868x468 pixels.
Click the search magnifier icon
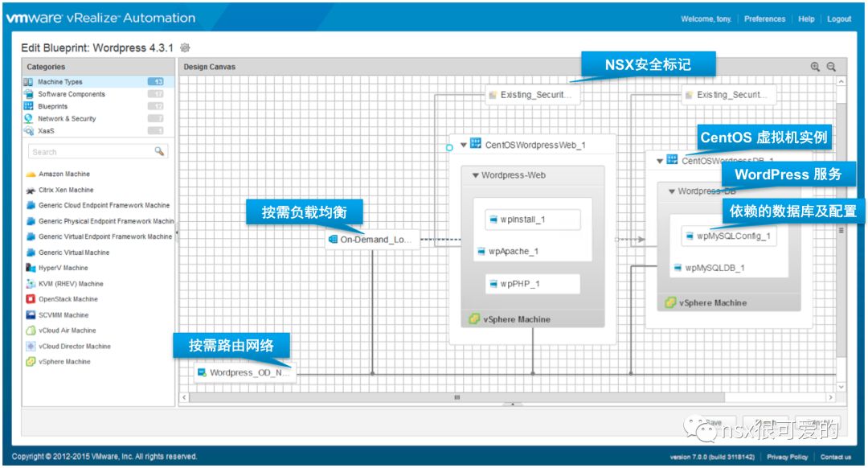coord(159,151)
